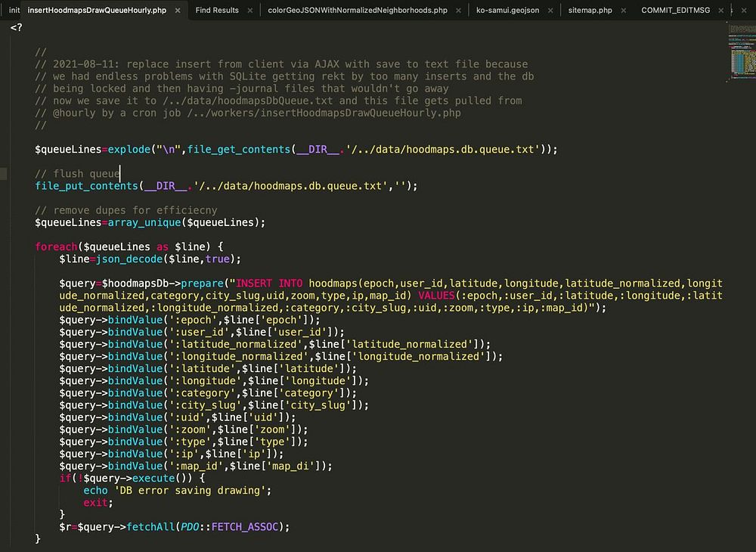756x552 pixels.
Task: Activate the insertHoodmapsDrawQueueHourly.php tab
Action: point(96,11)
